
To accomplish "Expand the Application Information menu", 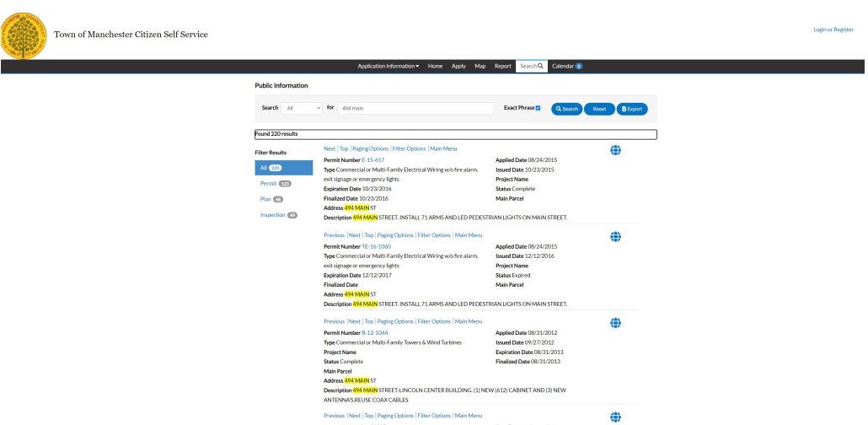I will 388,66.
